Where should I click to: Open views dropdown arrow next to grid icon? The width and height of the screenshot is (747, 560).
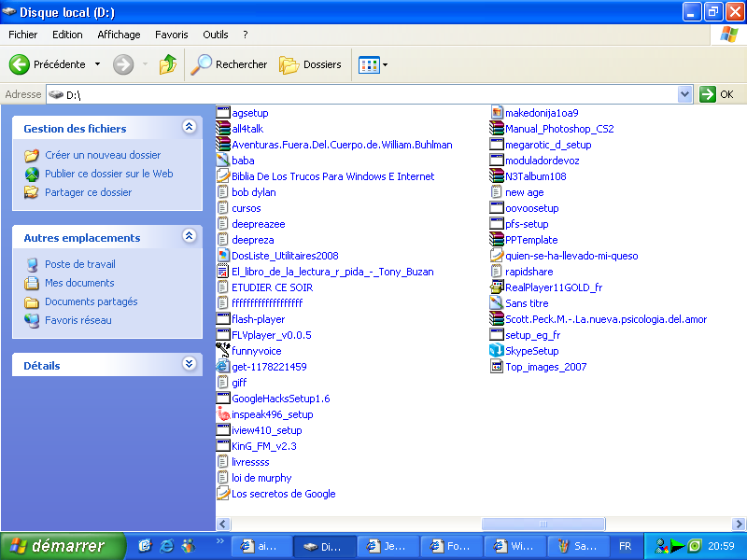coord(385,64)
